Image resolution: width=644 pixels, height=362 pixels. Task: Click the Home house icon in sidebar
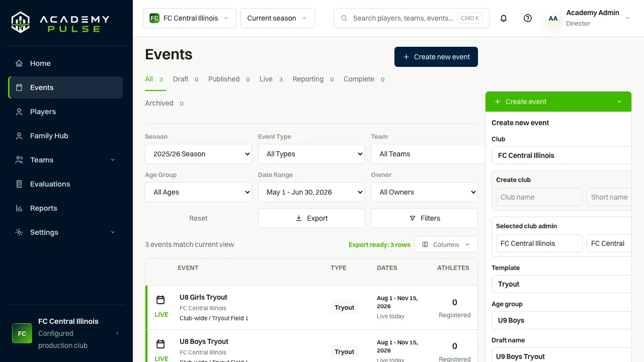19,63
